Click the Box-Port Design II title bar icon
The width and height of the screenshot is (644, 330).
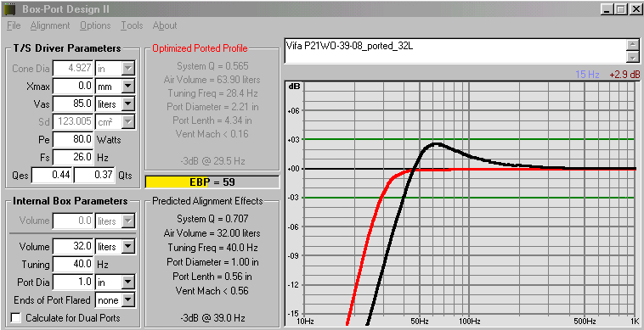pos(9,8)
